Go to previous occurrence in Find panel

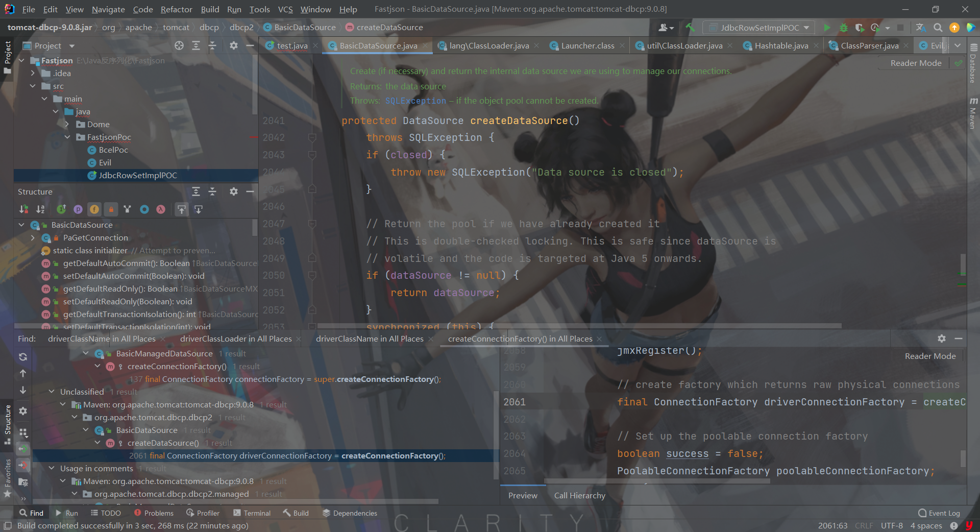point(23,374)
